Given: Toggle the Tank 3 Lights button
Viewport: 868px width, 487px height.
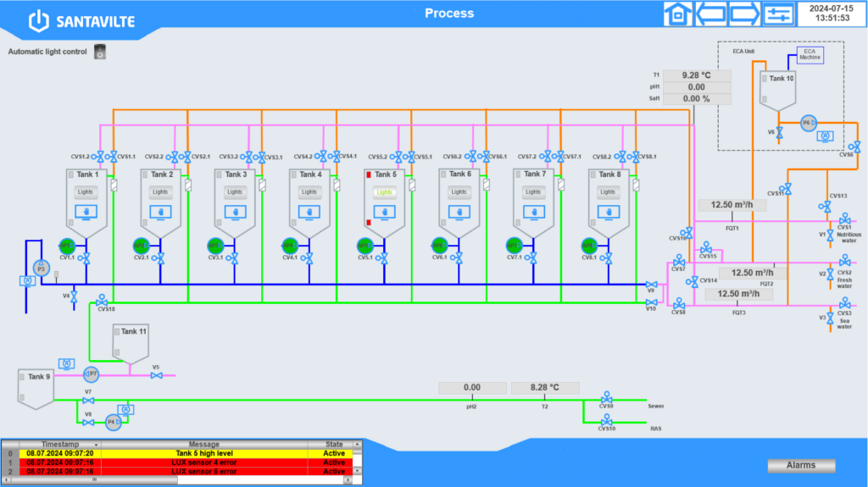Looking at the screenshot, I should (x=235, y=192).
